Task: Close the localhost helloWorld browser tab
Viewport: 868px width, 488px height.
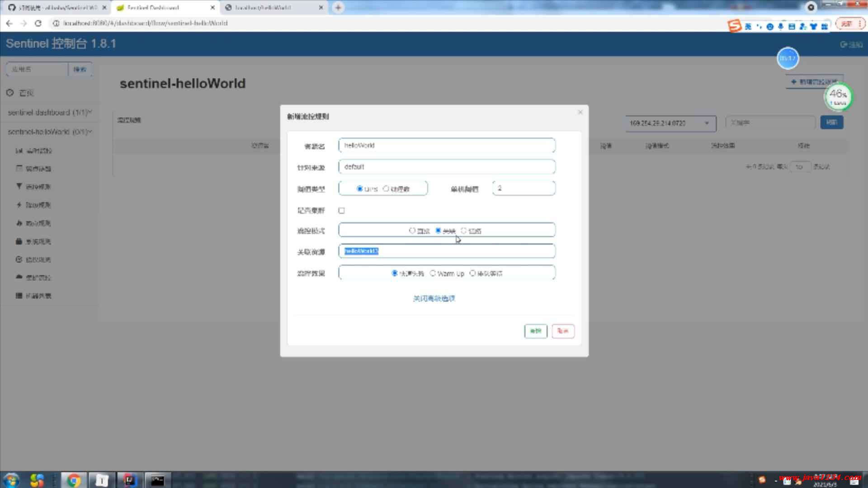Action: [x=321, y=8]
